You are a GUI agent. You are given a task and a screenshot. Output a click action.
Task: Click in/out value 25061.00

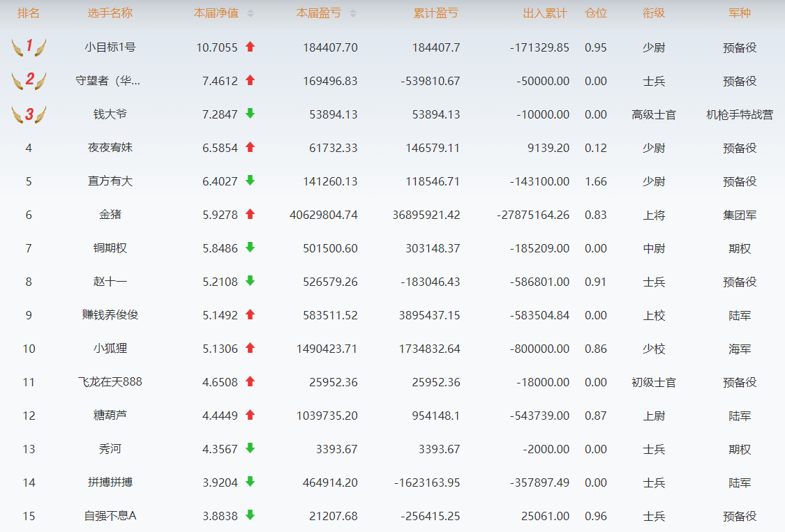tap(545, 516)
